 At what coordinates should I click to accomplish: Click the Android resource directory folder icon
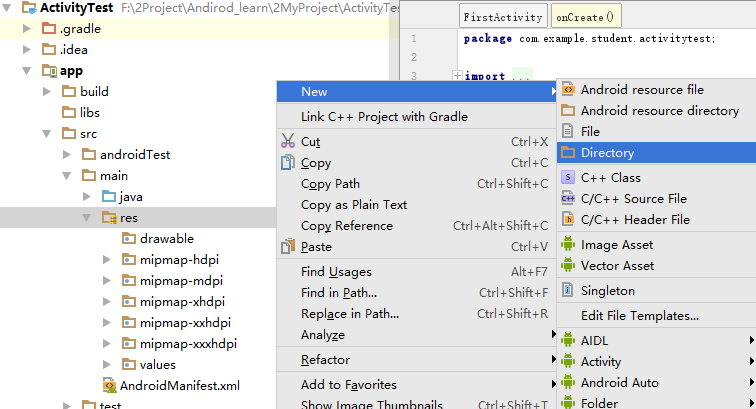pyautogui.click(x=568, y=110)
